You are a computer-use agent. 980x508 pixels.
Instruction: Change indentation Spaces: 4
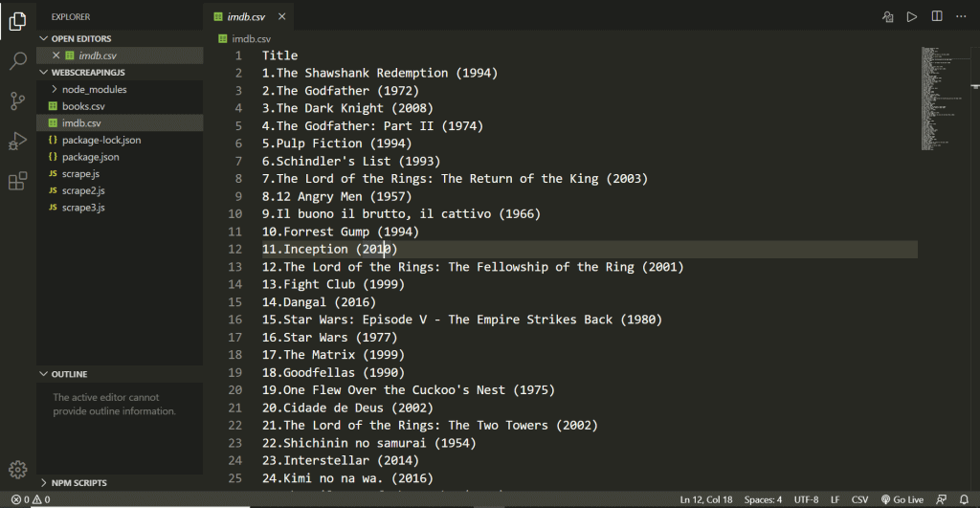[763, 499]
